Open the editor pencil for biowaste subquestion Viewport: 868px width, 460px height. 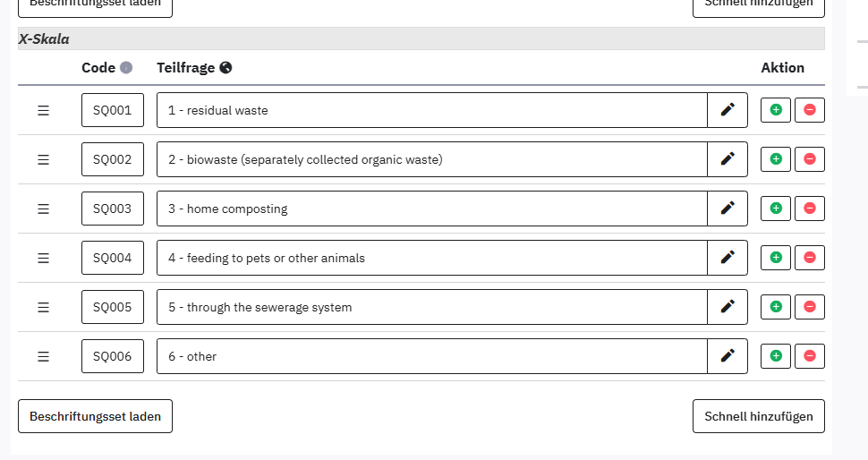[728, 159]
